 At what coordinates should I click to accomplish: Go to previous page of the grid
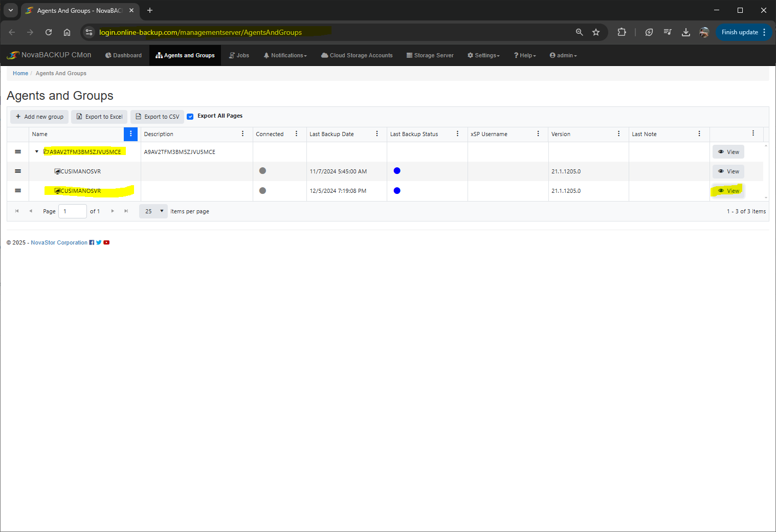pos(31,211)
